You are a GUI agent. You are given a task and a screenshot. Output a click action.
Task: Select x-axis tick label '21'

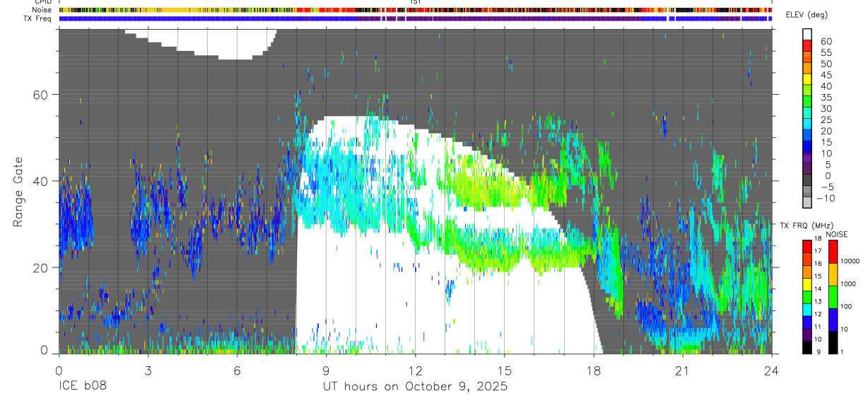[682, 371]
